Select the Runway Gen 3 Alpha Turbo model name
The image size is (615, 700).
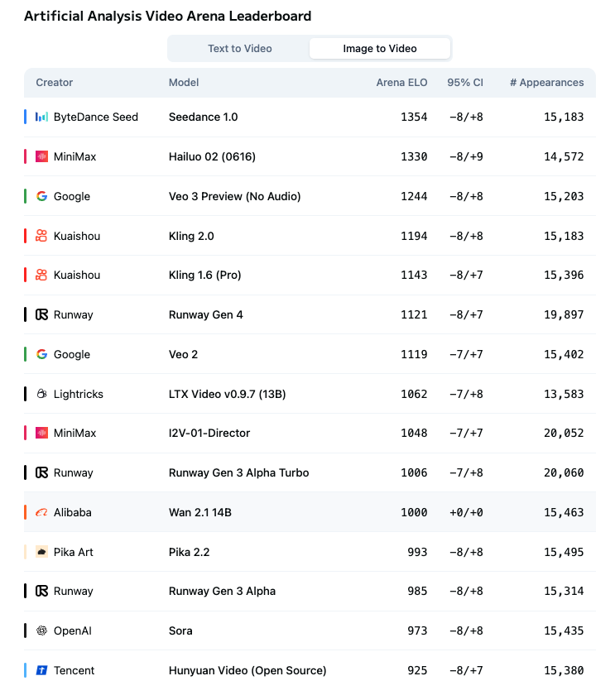coord(239,472)
